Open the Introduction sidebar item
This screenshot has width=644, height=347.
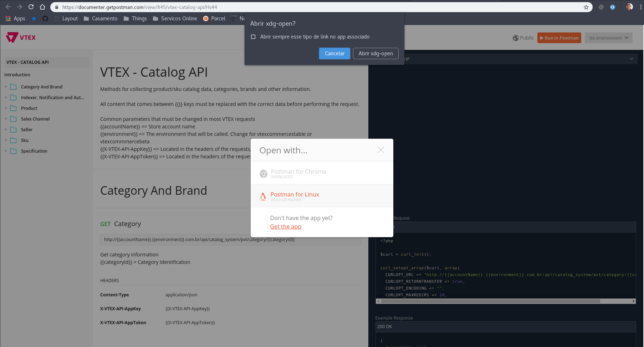[x=17, y=75]
